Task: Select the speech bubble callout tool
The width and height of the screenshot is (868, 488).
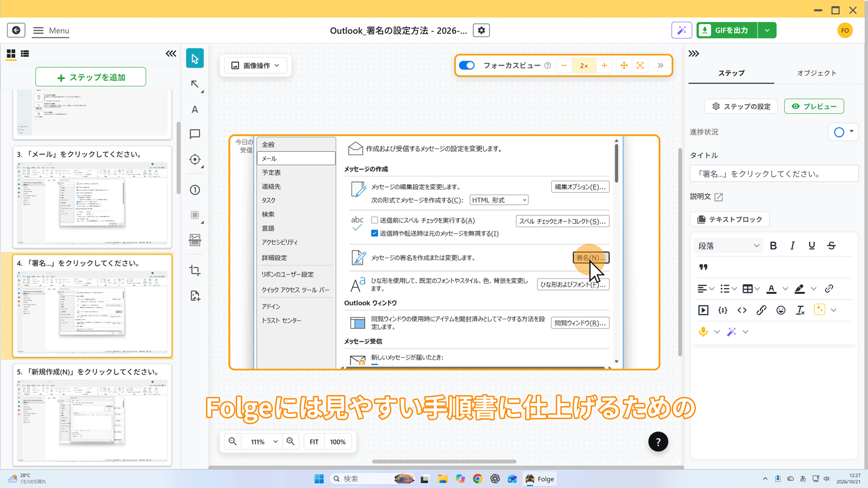Action: tap(195, 134)
